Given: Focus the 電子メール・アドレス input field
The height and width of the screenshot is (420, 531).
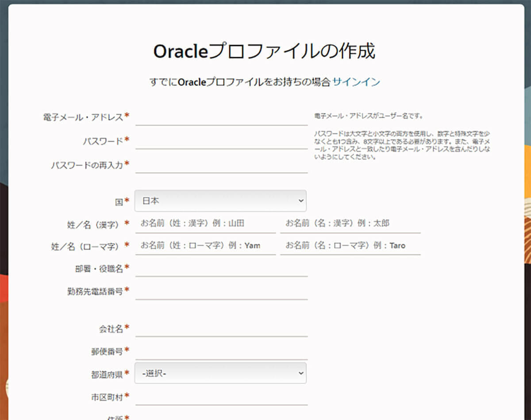Looking at the screenshot, I should pyautogui.click(x=221, y=117).
